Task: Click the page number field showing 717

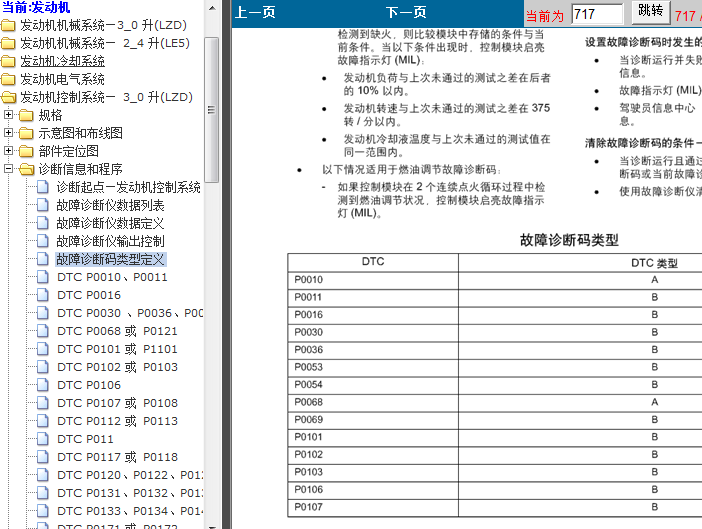Action: click(x=597, y=14)
